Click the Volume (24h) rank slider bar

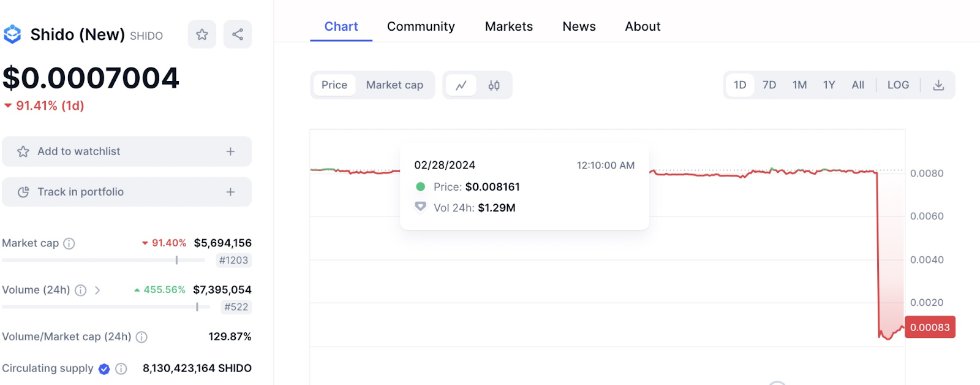tap(106, 307)
